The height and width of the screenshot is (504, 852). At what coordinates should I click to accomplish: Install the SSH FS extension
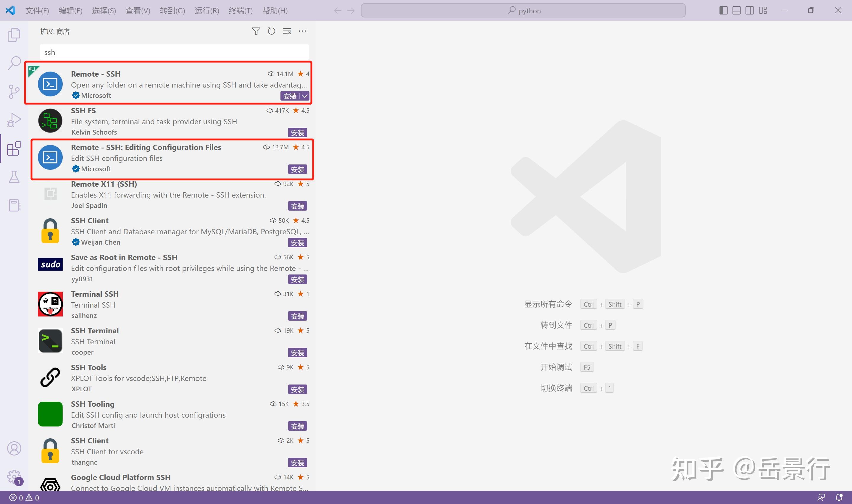tap(298, 133)
